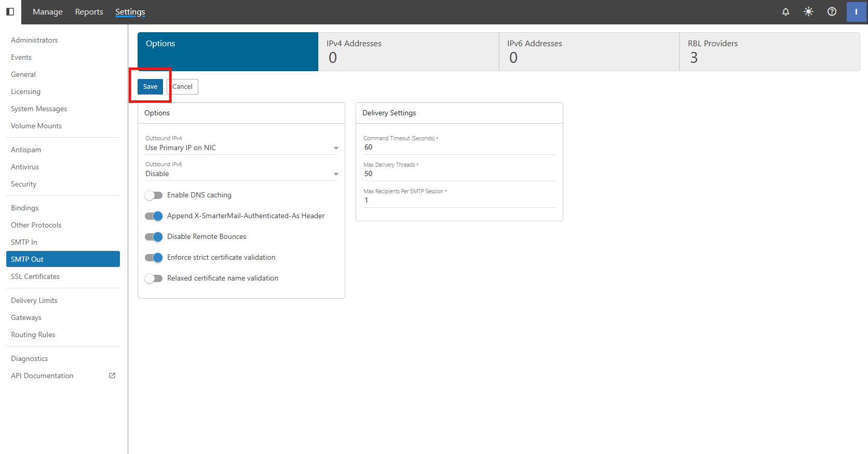Turn off Append X-SmarterMail-Authenticated-As Header
The image size is (868, 454).
coord(154,216)
